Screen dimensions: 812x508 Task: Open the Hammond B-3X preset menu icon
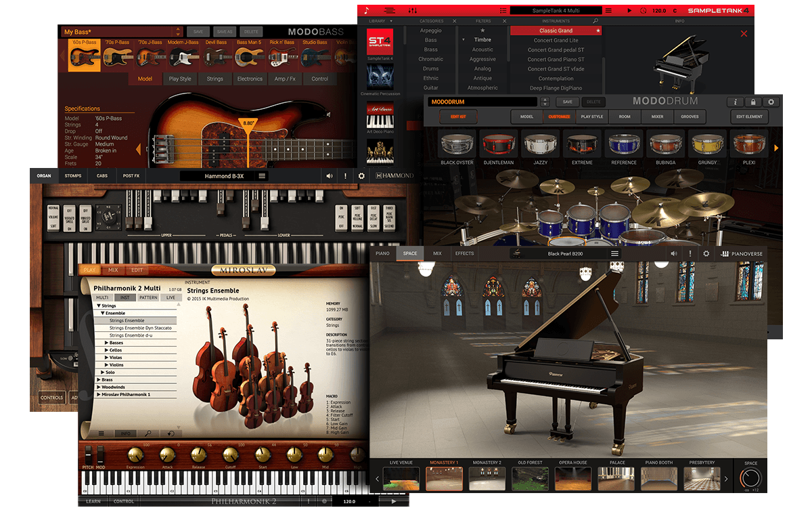click(263, 175)
